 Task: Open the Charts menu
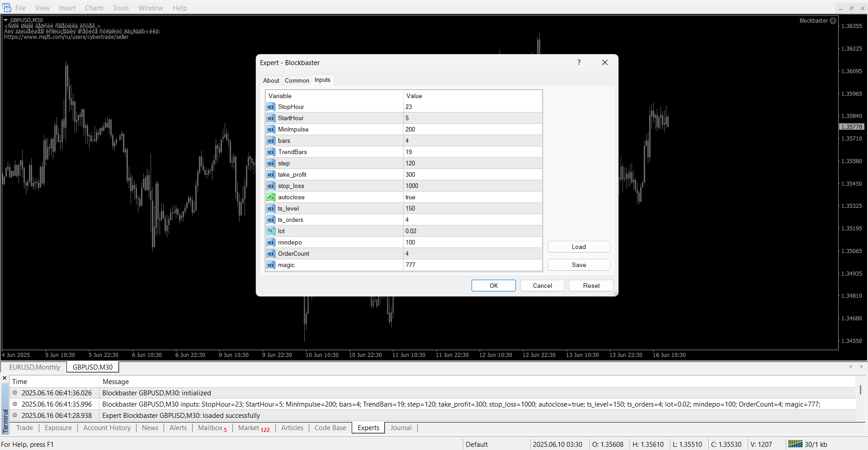[x=94, y=8]
